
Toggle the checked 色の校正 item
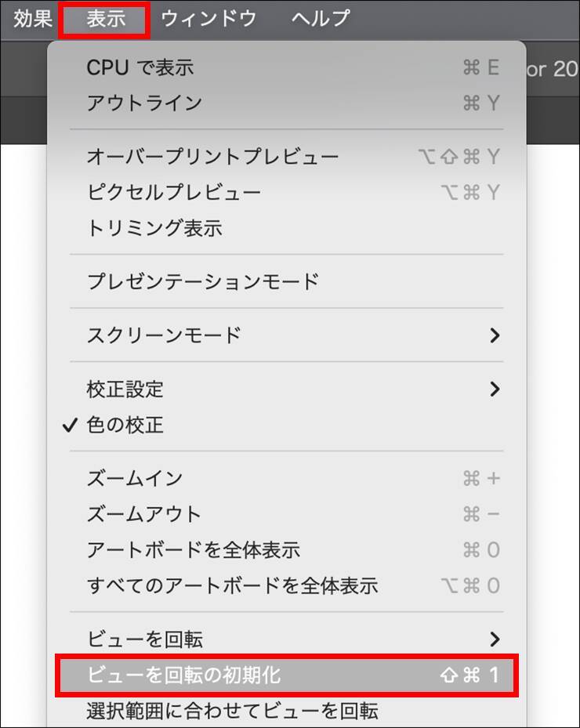287,425
